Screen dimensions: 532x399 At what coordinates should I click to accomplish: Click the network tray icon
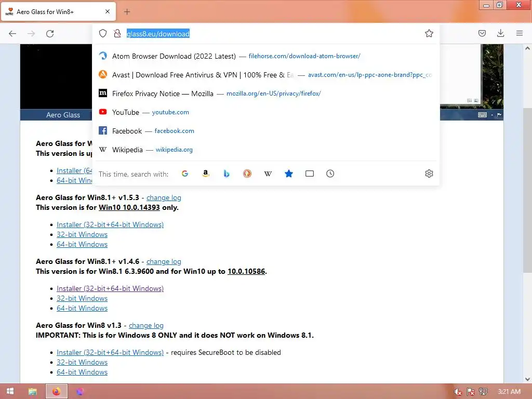tap(483, 392)
